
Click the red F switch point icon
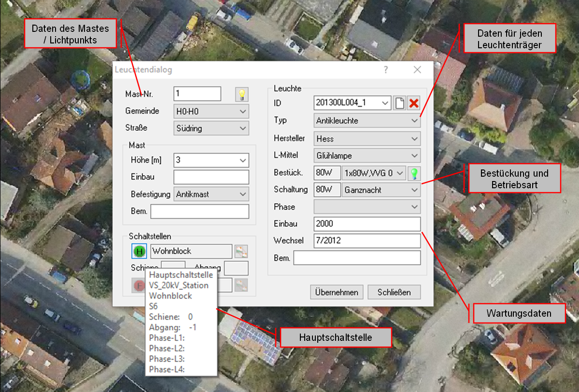[139, 285]
